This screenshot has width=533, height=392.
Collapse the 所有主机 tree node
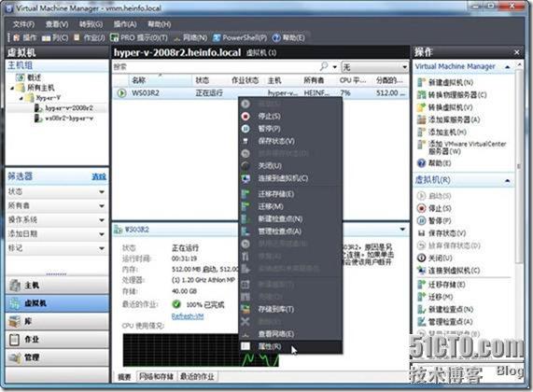12,88
